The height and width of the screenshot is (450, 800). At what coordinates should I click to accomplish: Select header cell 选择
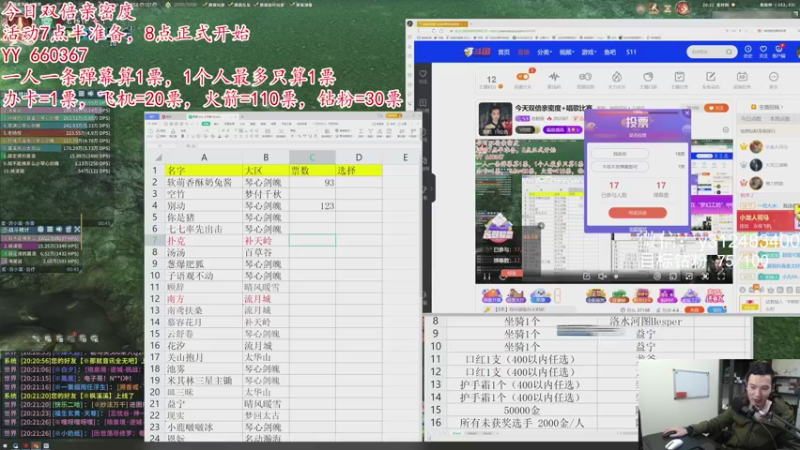(x=359, y=170)
